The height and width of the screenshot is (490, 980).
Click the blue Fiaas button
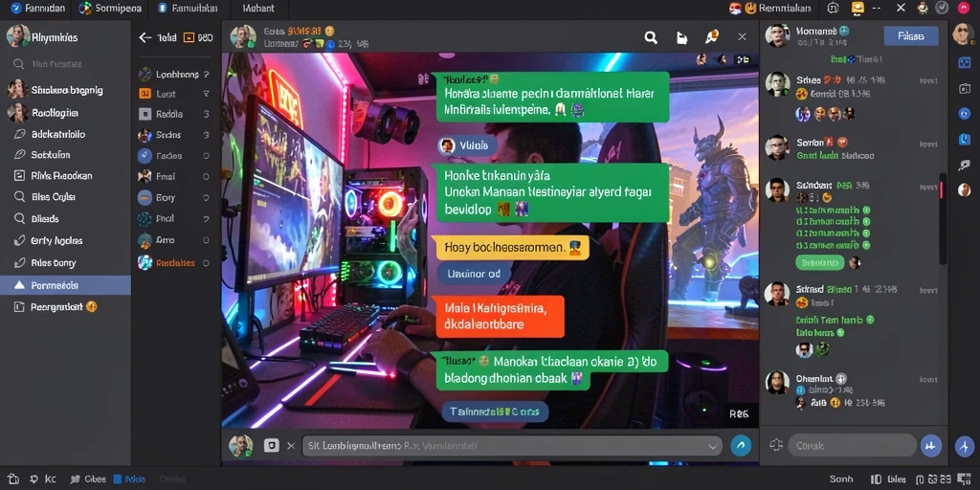[911, 36]
